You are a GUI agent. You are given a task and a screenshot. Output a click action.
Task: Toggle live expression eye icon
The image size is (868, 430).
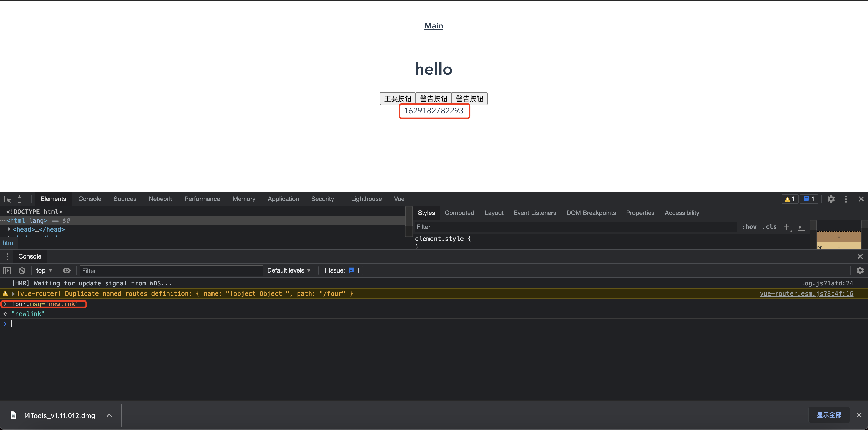[67, 270]
